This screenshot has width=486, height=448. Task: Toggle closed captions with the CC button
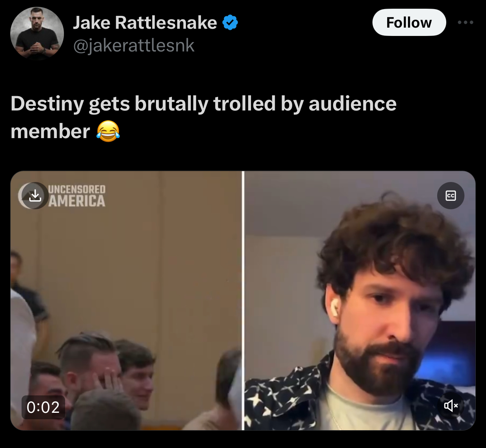point(451,196)
